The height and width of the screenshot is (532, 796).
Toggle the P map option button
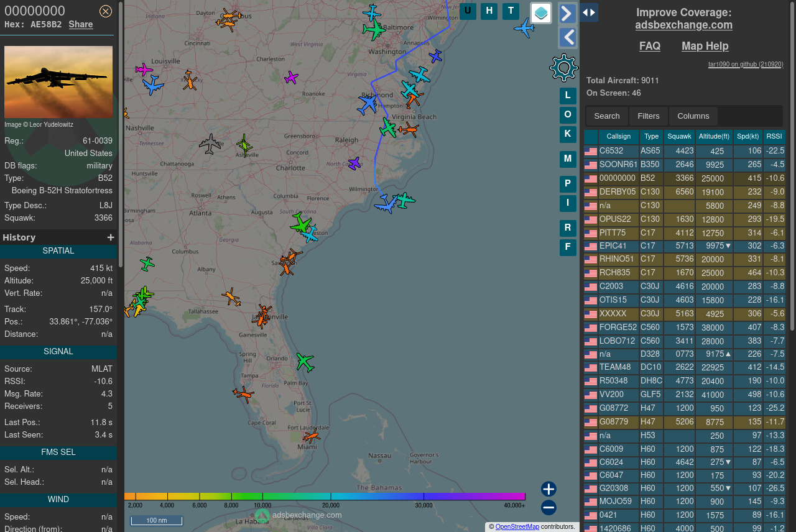(568, 184)
